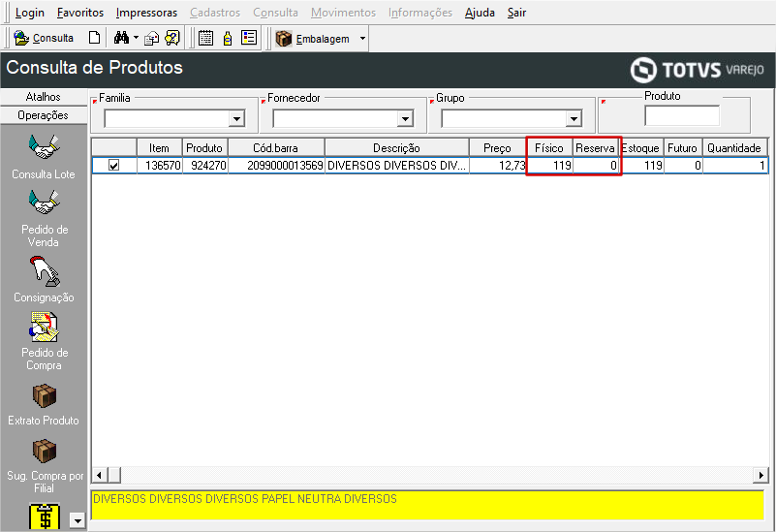
Task: Open the Fornecedor combo box dropdown
Action: (405, 118)
